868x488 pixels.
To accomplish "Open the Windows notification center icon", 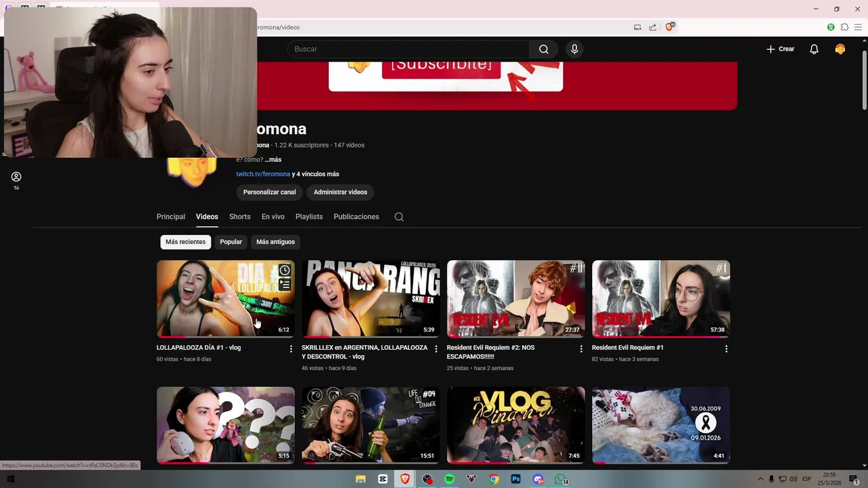I will [x=853, y=479].
